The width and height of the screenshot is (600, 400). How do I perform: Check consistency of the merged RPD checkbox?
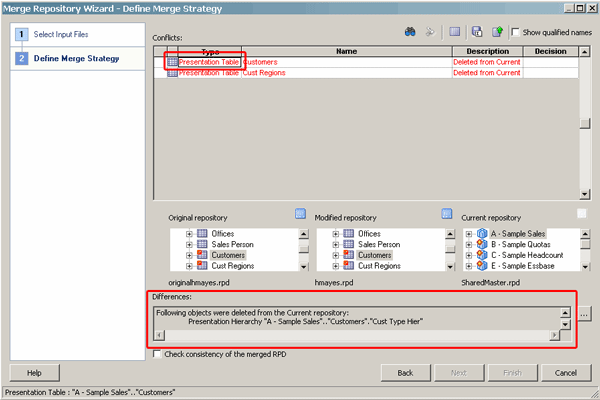point(157,354)
